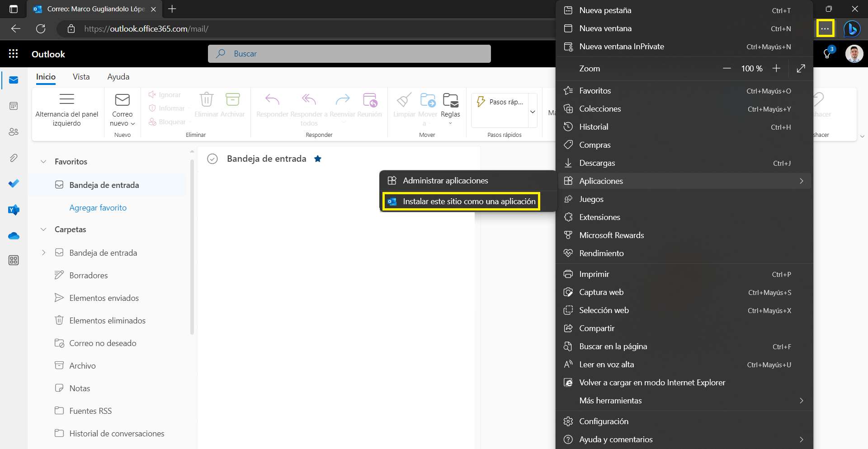This screenshot has width=868, height=449.
Task: Close the Correo browser tab
Action: pos(153,9)
